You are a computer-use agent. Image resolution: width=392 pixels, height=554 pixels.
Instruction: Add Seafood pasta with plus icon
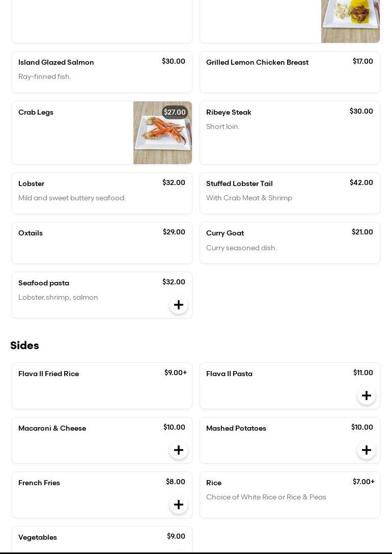pos(179,305)
